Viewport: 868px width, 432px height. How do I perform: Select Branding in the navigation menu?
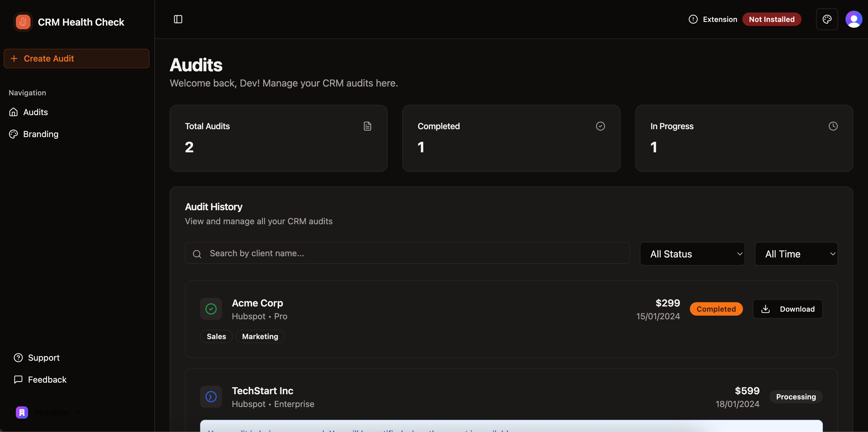tap(41, 134)
